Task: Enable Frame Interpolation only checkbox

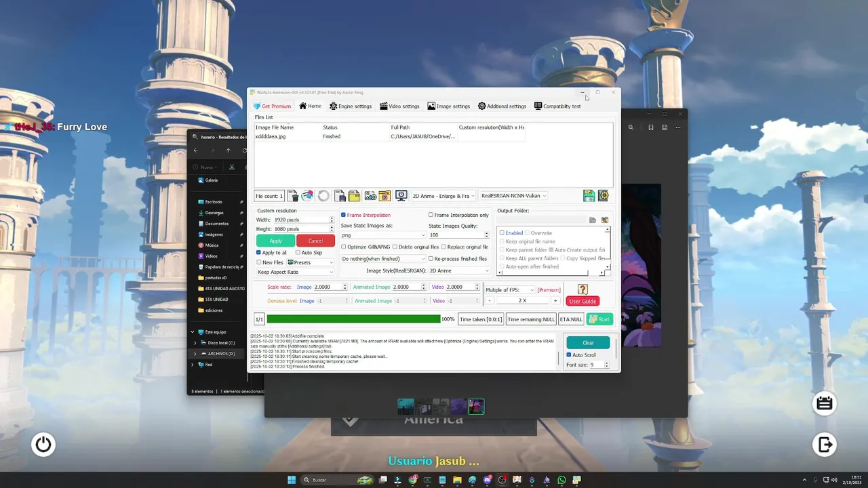Action: [431, 215]
